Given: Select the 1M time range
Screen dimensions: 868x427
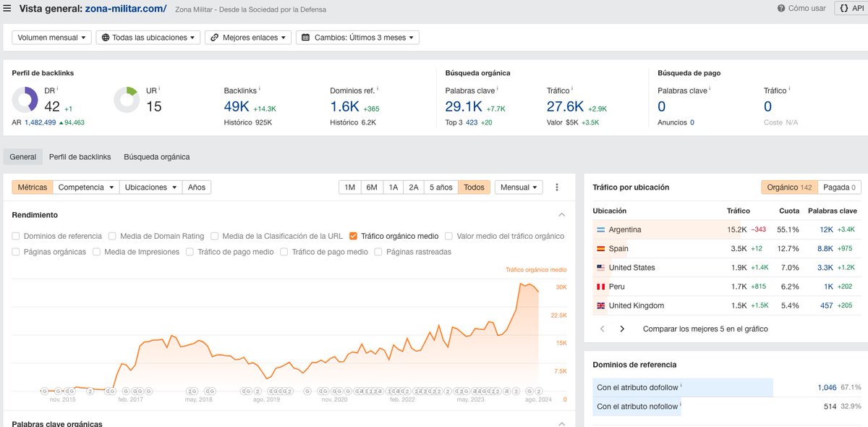Looking at the screenshot, I should click(350, 187).
